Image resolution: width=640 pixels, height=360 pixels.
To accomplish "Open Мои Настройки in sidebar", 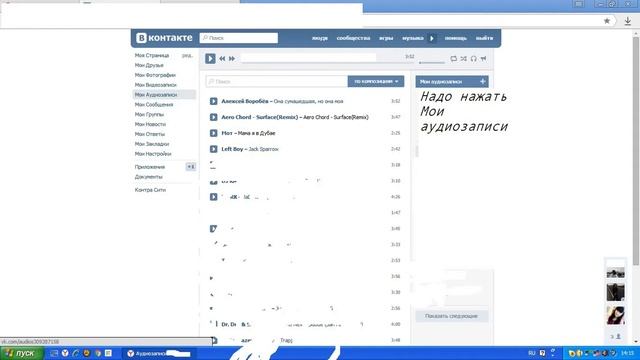I will pos(153,154).
